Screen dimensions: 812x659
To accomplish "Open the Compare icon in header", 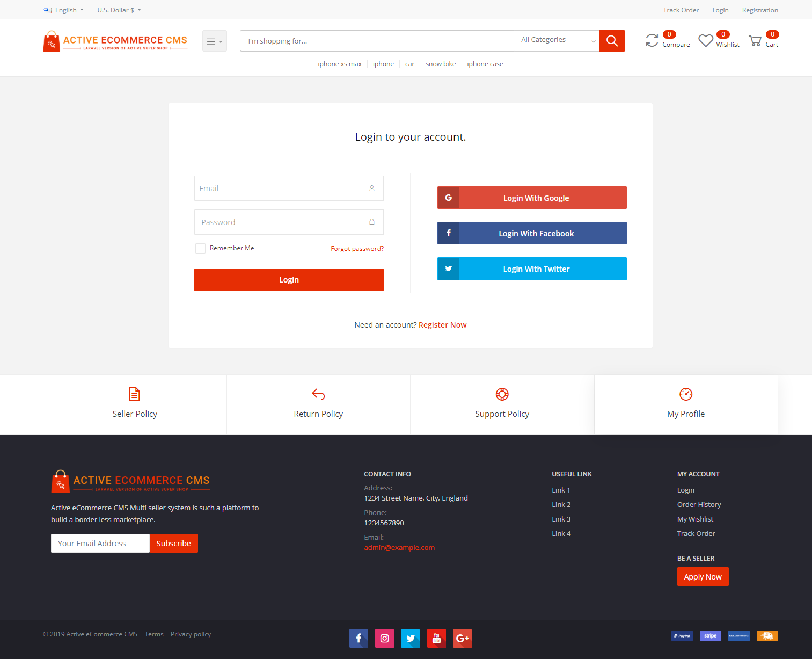I will click(x=652, y=41).
